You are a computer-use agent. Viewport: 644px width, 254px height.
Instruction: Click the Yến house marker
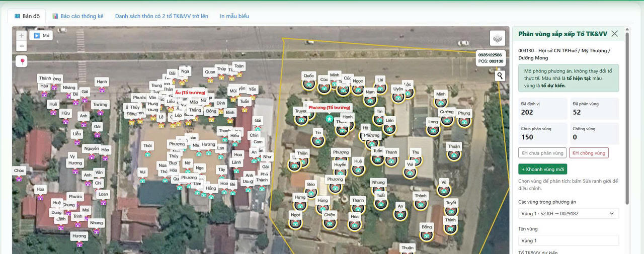pyautogui.click(x=253, y=97)
